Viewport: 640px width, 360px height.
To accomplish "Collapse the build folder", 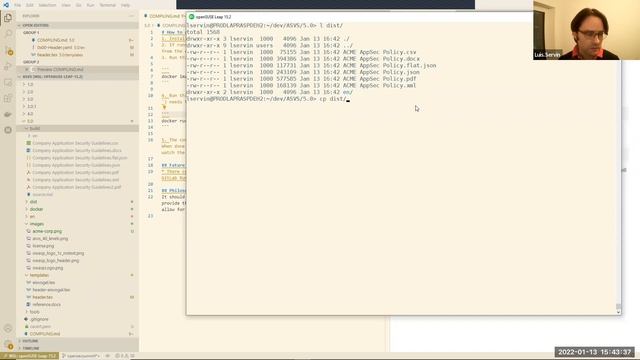I will point(78,129).
